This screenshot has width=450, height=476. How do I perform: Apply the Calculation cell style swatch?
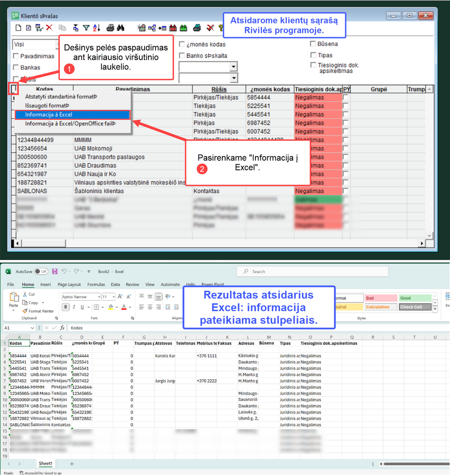pos(381,307)
